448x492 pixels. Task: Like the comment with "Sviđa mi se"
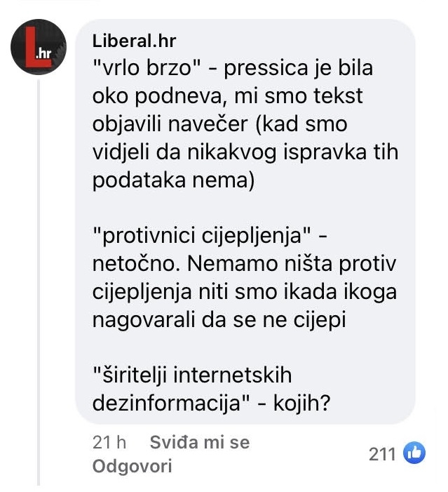[200, 443]
